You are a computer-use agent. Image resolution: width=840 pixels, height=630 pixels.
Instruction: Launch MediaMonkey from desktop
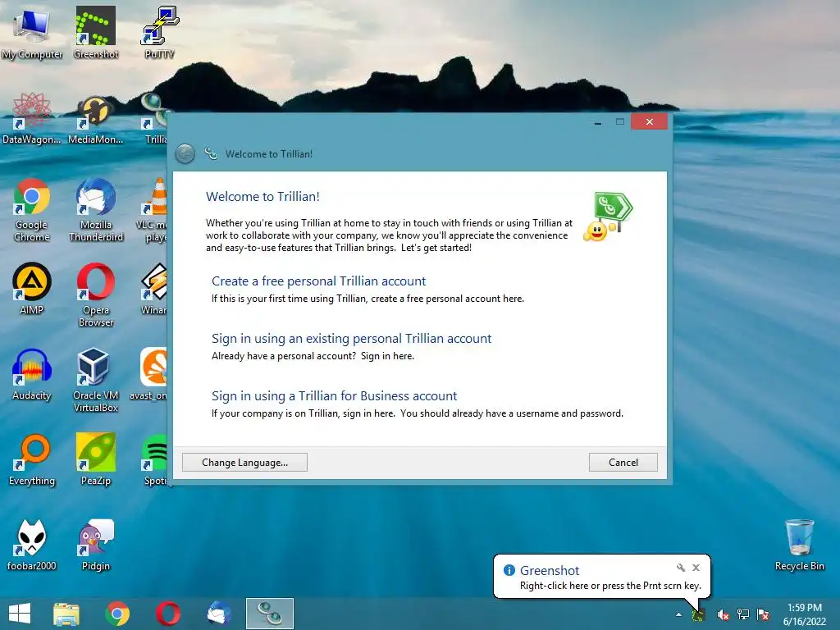pyautogui.click(x=95, y=118)
